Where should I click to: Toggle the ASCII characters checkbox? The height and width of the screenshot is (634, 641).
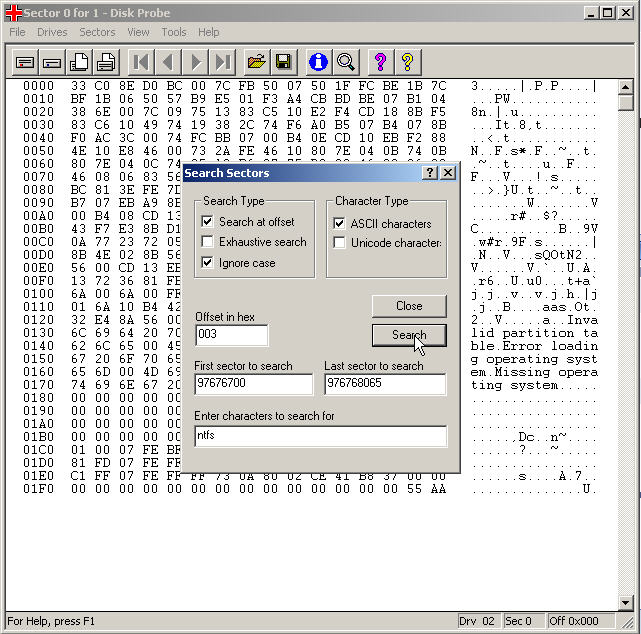click(x=339, y=224)
